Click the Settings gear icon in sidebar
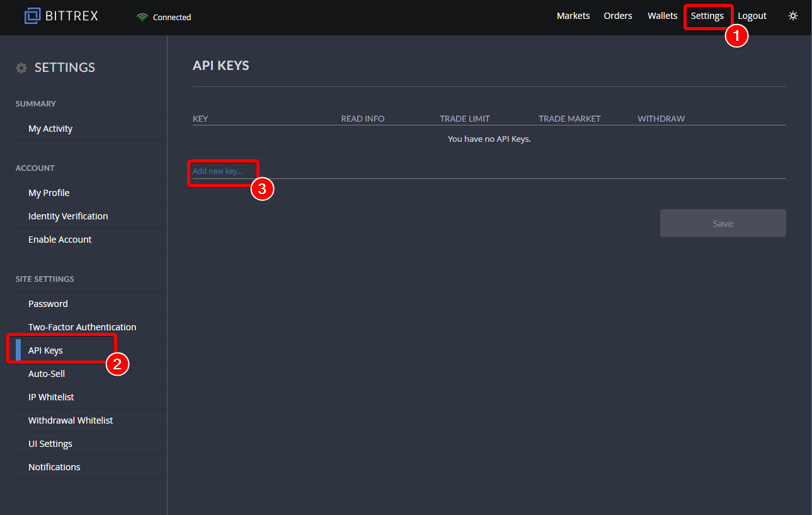812x515 pixels. pos(21,68)
